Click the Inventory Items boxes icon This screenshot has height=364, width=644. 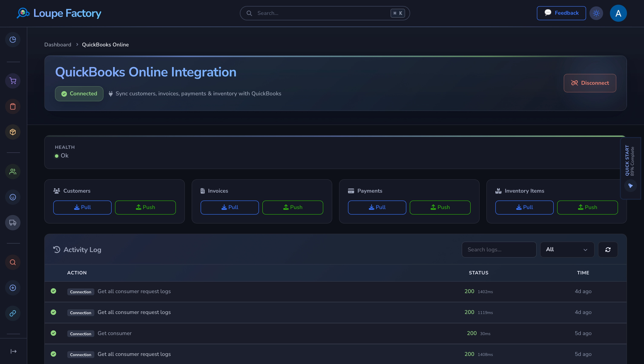(x=498, y=191)
